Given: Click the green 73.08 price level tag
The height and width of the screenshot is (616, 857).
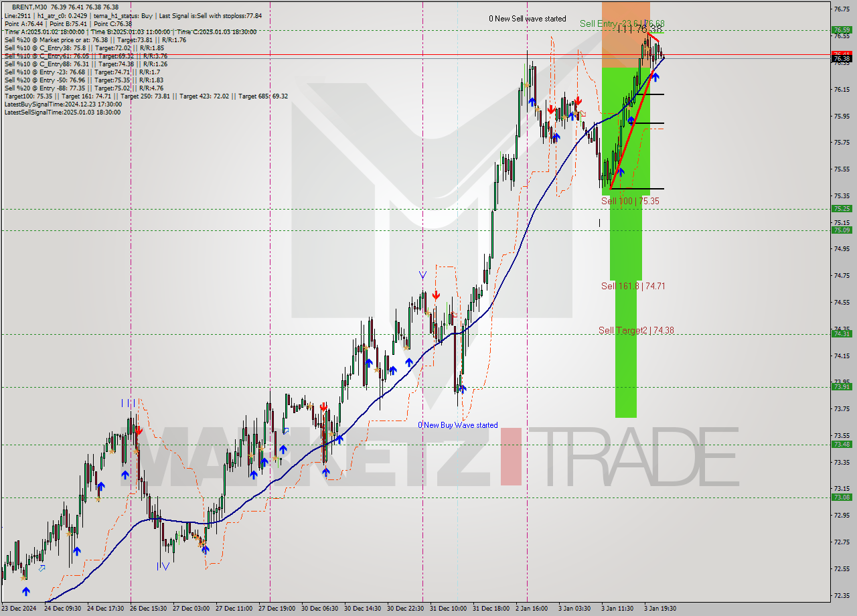Looking at the screenshot, I should (842, 497).
